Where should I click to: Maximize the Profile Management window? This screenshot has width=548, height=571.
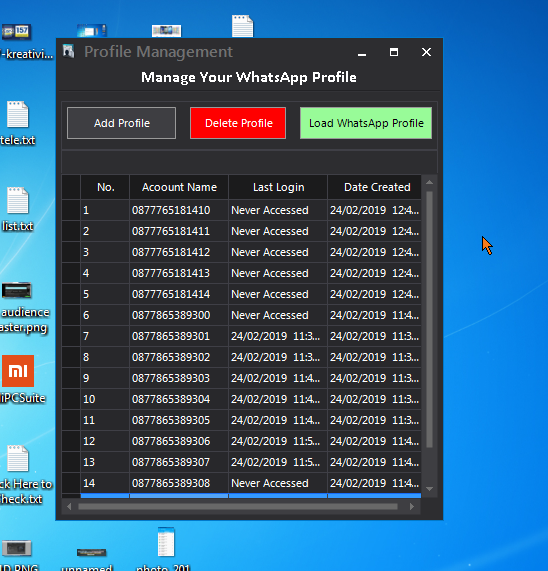coord(394,52)
